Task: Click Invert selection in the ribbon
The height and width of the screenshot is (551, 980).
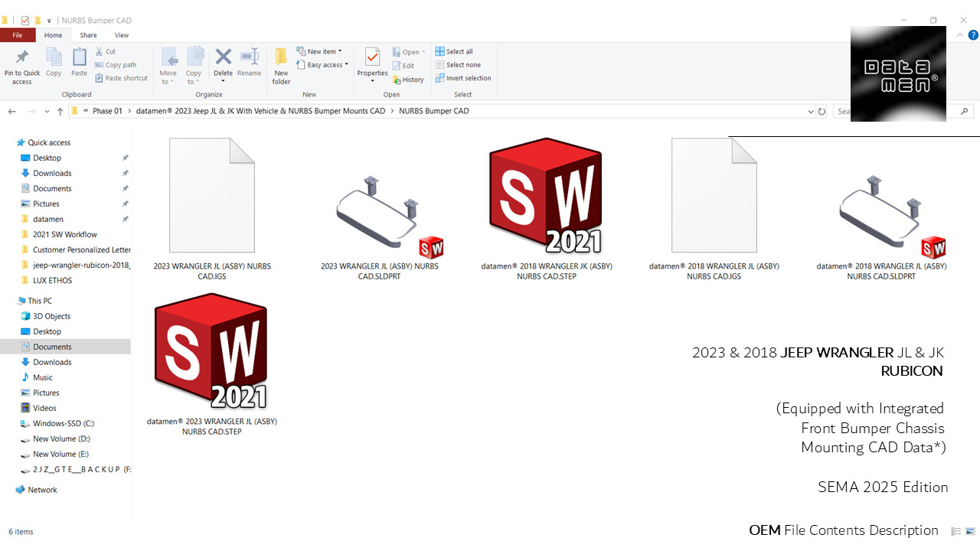Action: pos(463,78)
